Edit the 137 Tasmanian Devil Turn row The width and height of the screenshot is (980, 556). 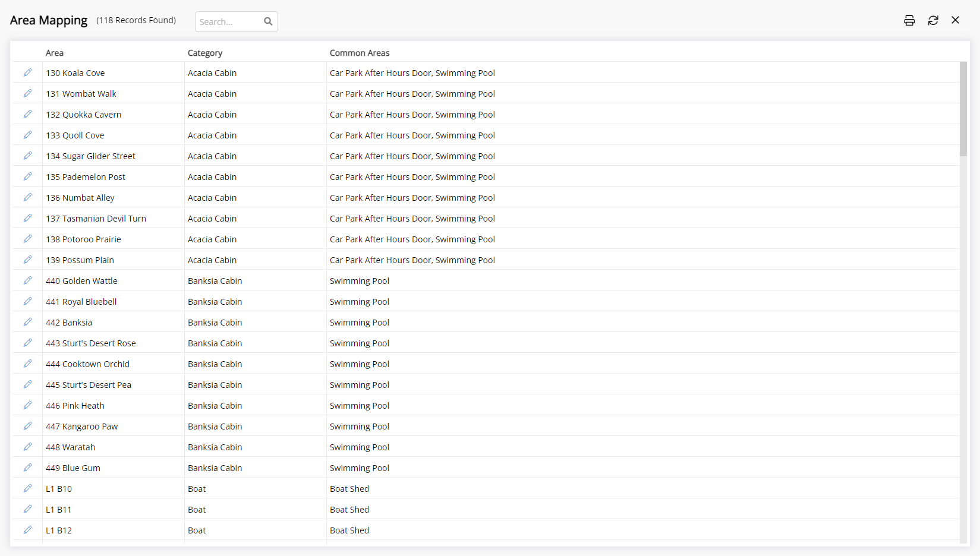pos(27,218)
